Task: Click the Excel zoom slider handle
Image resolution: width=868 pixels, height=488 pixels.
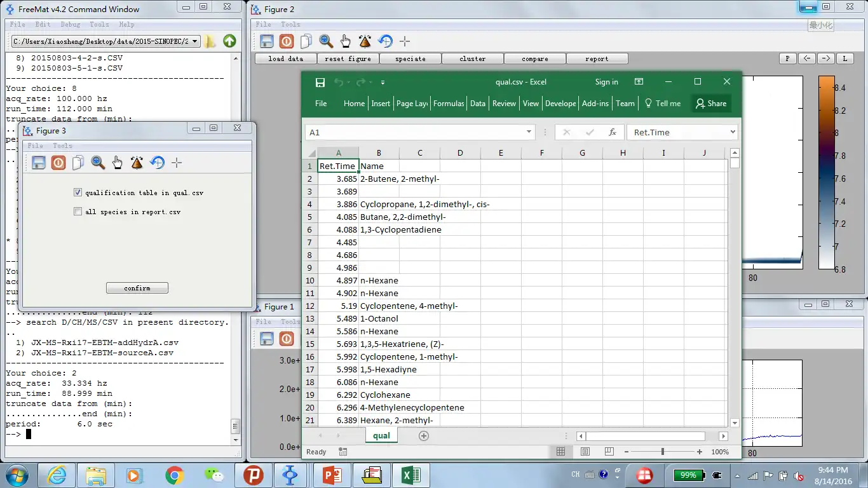Action: (662, 452)
